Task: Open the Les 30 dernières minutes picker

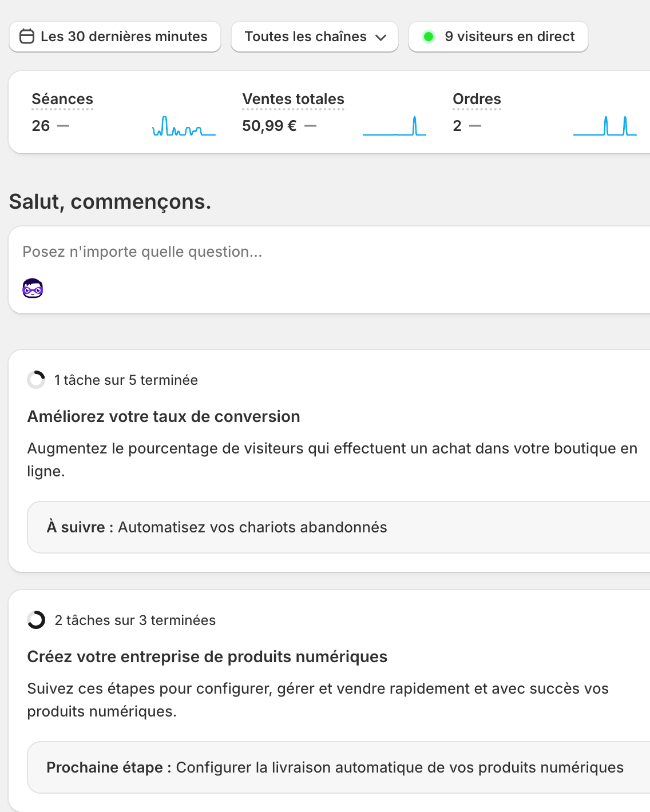Action: 124,37
